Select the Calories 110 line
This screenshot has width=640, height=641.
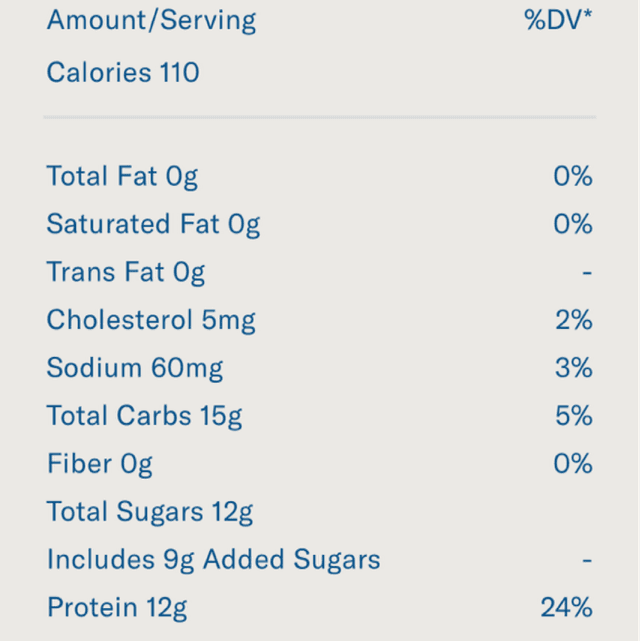123,73
